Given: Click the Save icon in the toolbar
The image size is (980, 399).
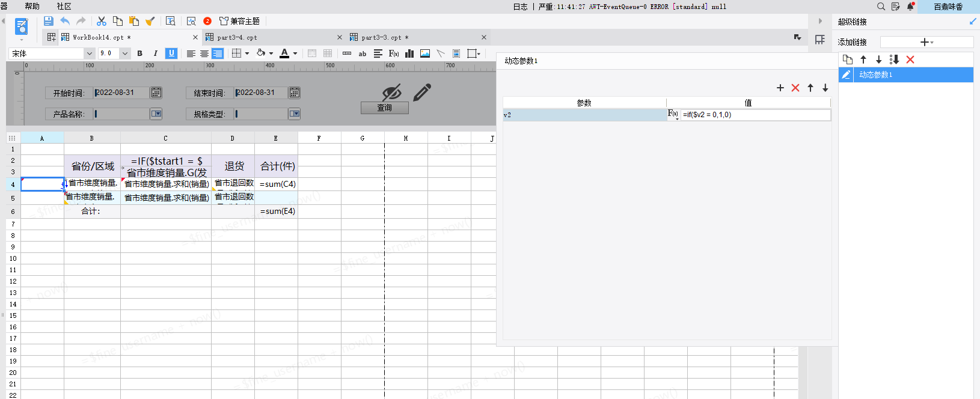Looking at the screenshot, I should click(49, 21).
